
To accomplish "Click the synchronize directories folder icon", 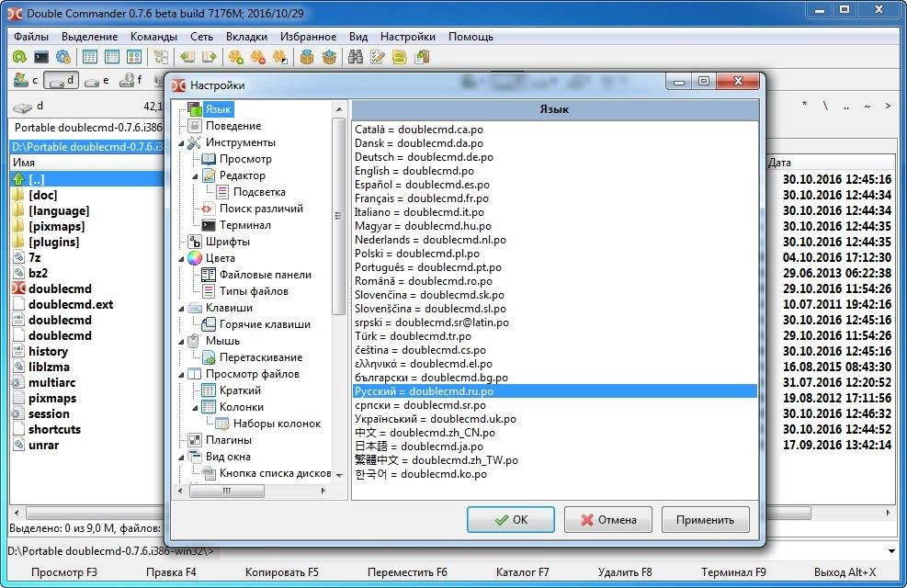I will tap(400, 57).
